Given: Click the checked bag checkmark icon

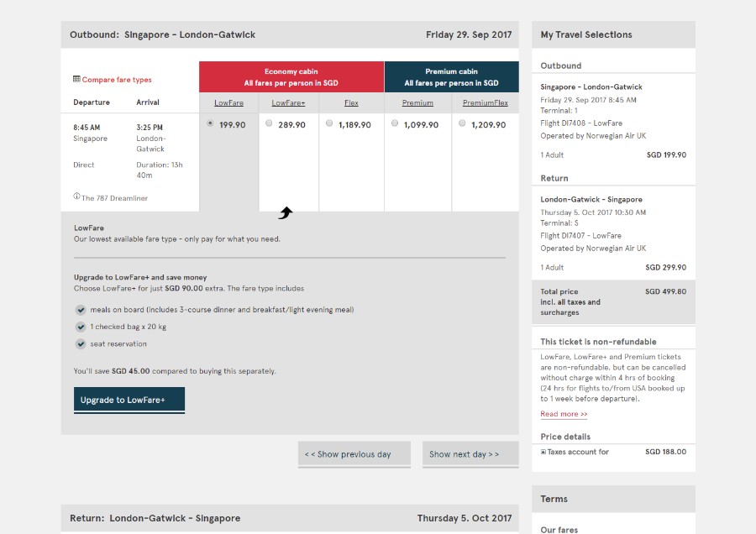Looking at the screenshot, I should click(81, 327).
